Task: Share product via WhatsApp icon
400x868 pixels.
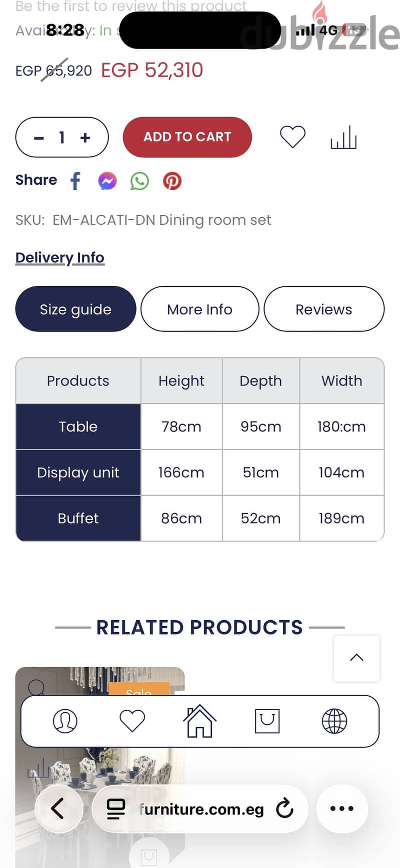Action: coord(139,181)
